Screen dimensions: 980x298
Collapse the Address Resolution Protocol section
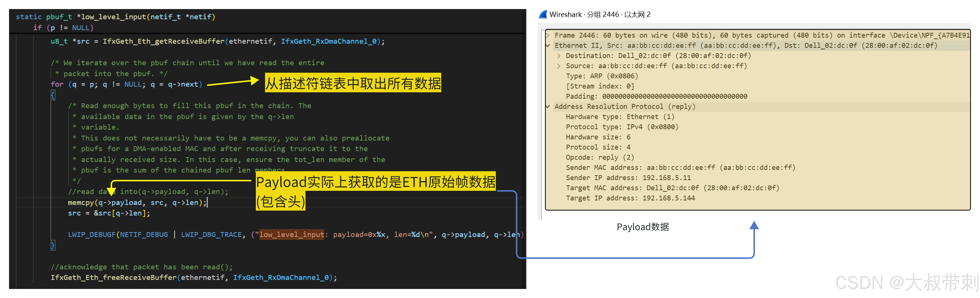tap(548, 107)
